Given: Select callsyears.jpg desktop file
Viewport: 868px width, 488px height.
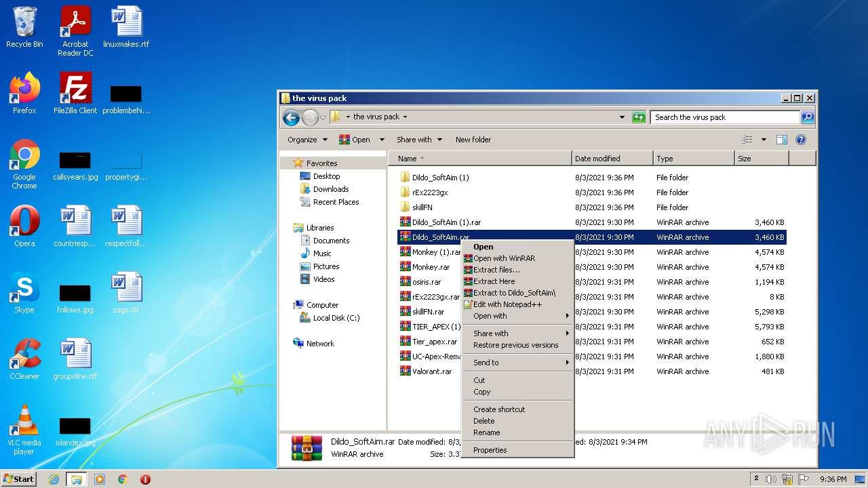Looking at the screenshot, I should tap(75, 165).
